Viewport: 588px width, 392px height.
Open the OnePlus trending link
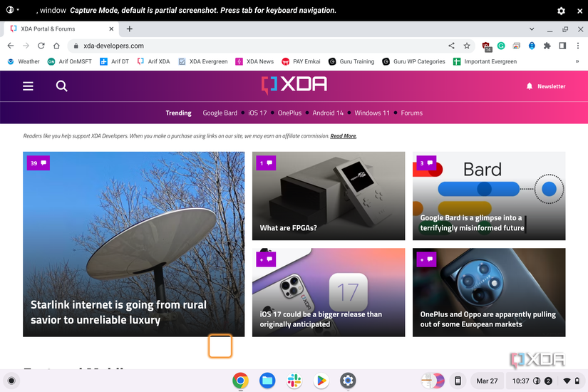289,113
